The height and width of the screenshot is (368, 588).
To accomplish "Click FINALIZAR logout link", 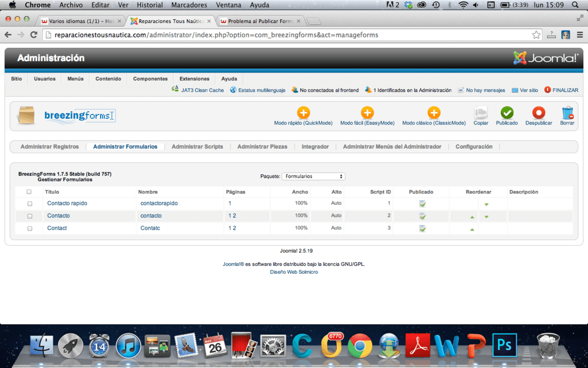I will click(565, 90).
